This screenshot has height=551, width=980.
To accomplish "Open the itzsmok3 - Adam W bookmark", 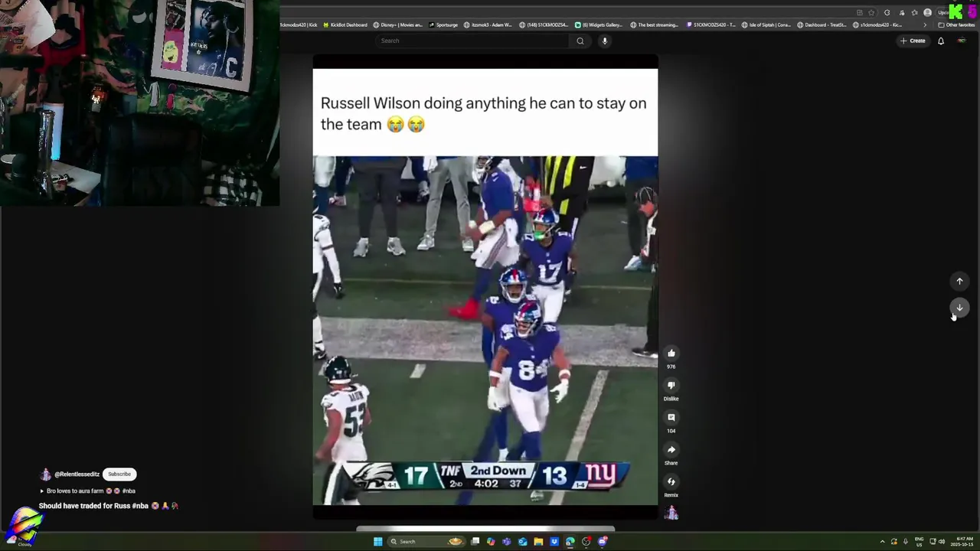I will pyautogui.click(x=488, y=24).
